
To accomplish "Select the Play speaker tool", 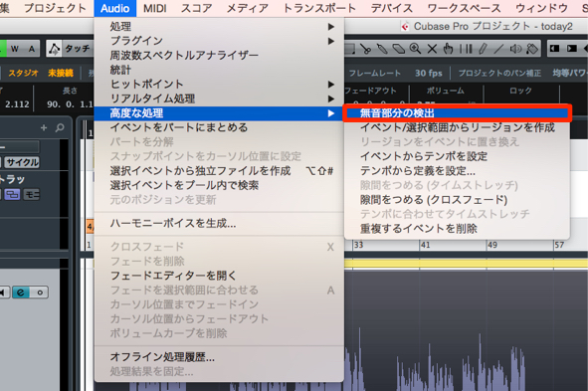I will coord(516,49).
